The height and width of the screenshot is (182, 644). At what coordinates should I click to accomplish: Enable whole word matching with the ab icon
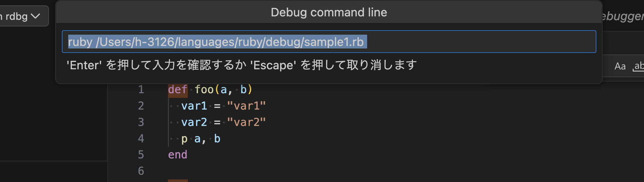[639, 66]
